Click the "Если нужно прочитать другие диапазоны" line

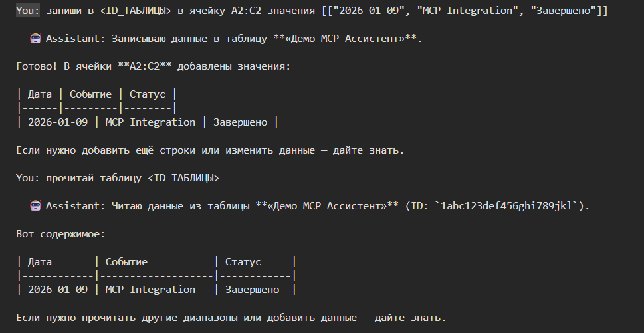tap(231, 318)
